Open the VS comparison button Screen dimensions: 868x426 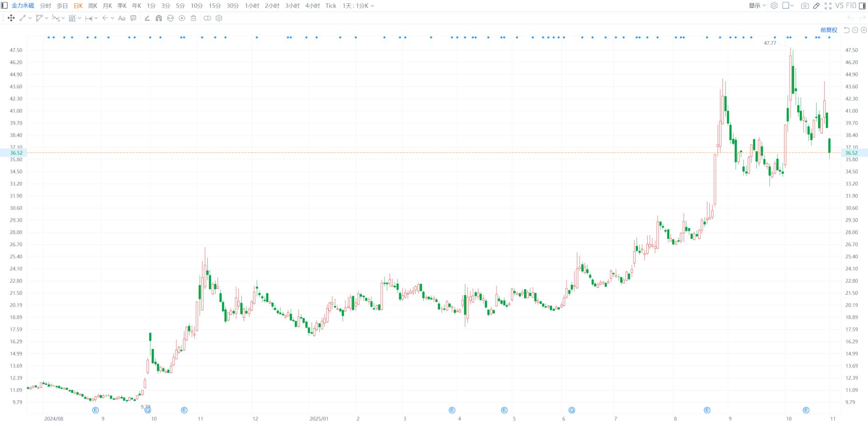(x=839, y=6)
